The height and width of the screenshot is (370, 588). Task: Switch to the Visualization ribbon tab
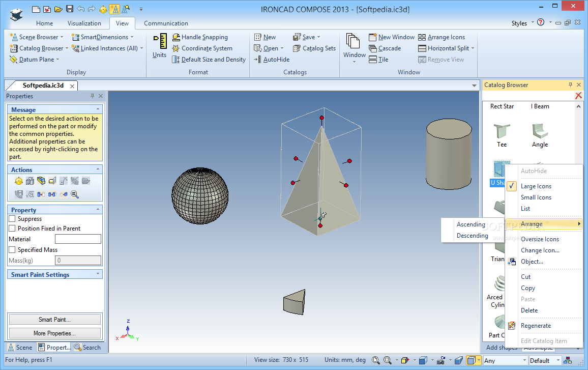(x=84, y=23)
